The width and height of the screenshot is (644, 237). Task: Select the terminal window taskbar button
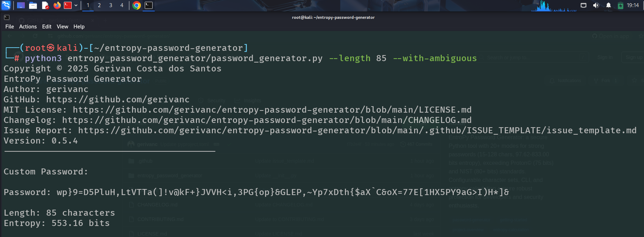pyautogui.click(x=149, y=5)
